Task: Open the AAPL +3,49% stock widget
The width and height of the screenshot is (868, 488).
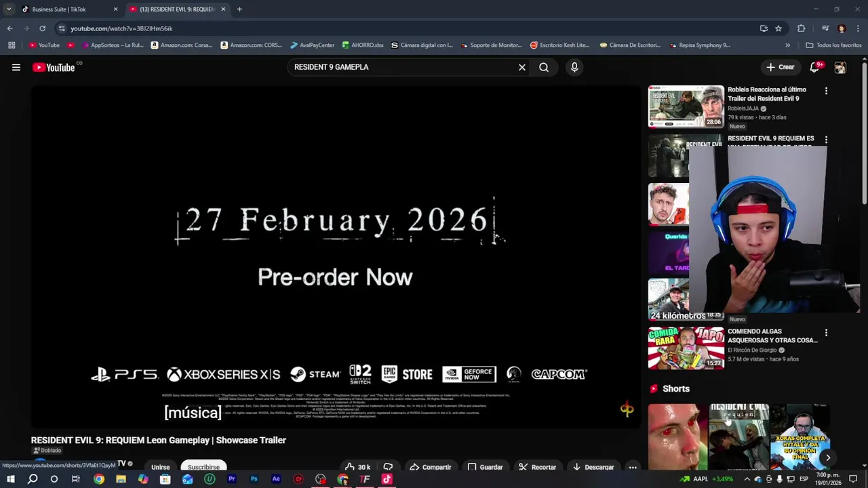Action: (707, 479)
